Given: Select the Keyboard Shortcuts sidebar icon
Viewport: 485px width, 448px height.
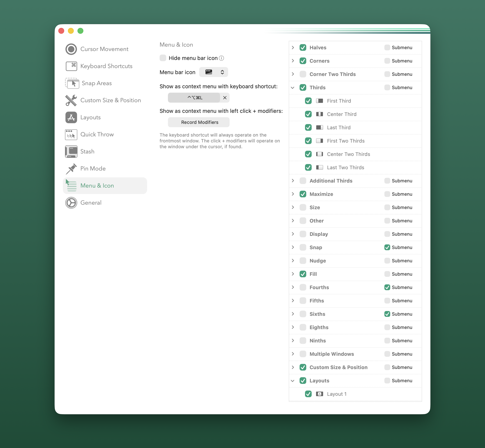Looking at the screenshot, I should 71,66.
